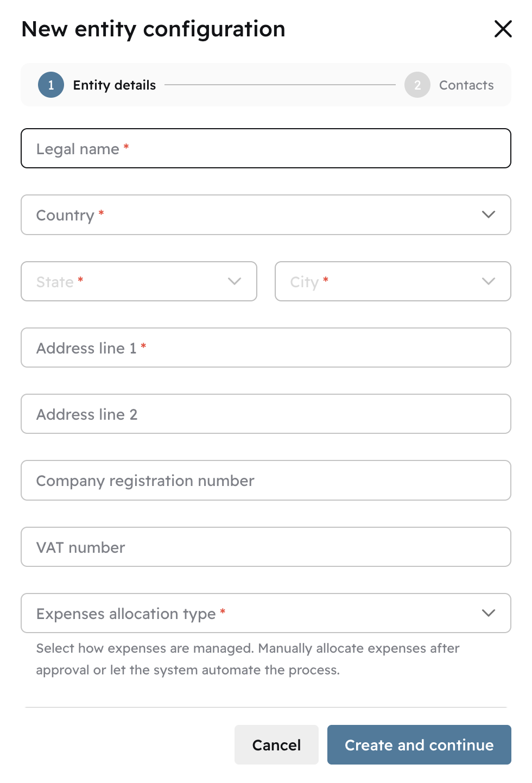
Task: Click the Expenses allocation chevron arrow
Action: tap(489, 613)
